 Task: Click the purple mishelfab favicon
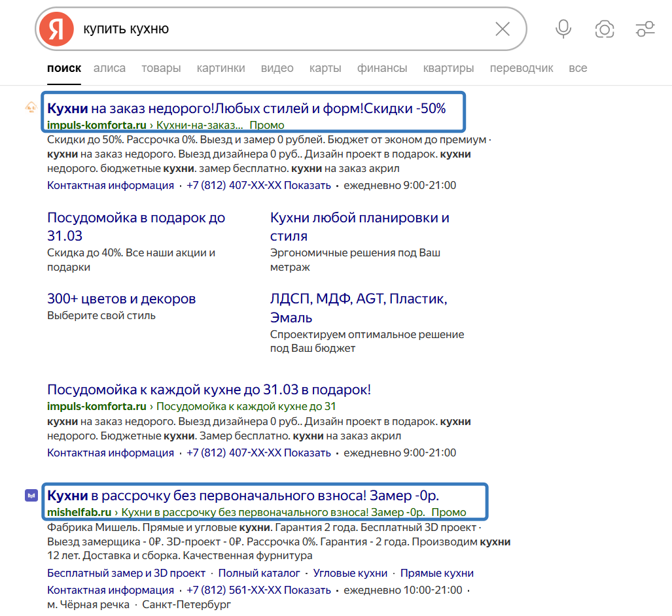click(x=30, y=496)
